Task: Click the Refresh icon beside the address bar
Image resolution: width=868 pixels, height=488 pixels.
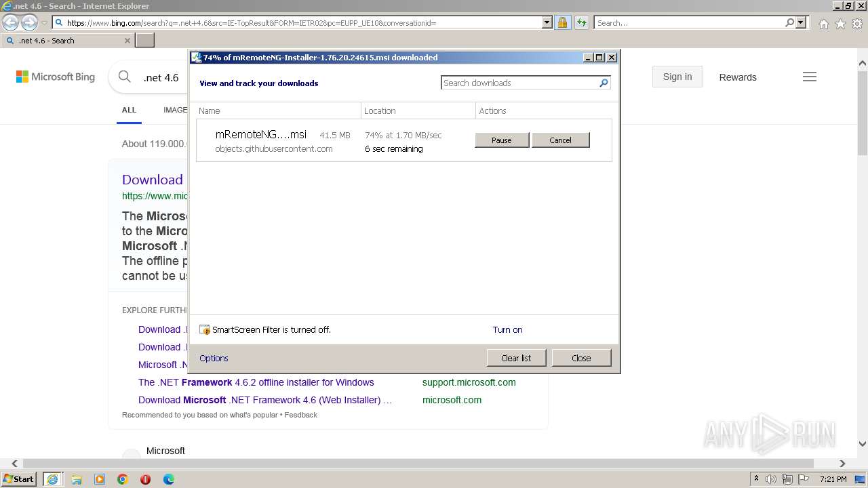Action: (582, 22)
